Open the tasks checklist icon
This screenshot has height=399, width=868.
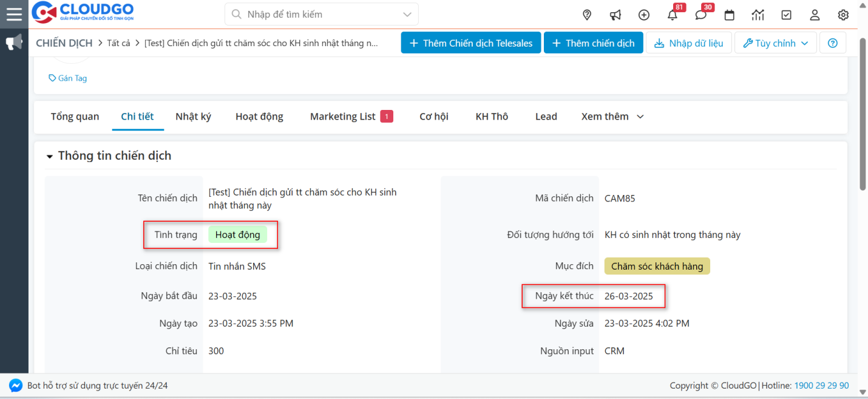pyautogui.click(x=787, y=15)
